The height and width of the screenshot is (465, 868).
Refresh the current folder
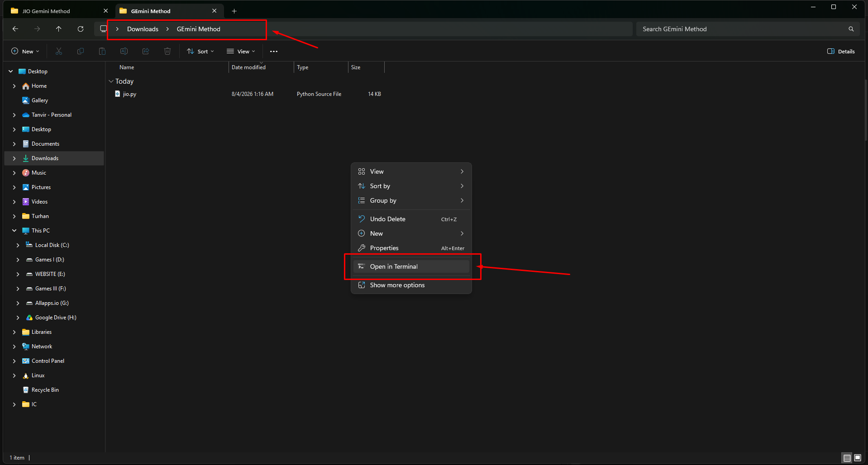pyautogui.click(x=81, y=29)
